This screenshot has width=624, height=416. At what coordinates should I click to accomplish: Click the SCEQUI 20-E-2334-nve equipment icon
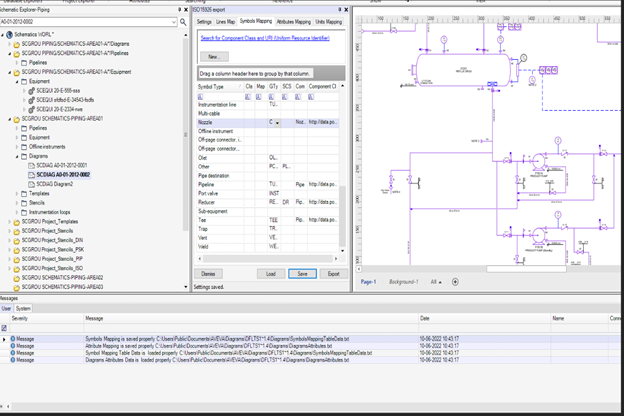coord(31,109)
